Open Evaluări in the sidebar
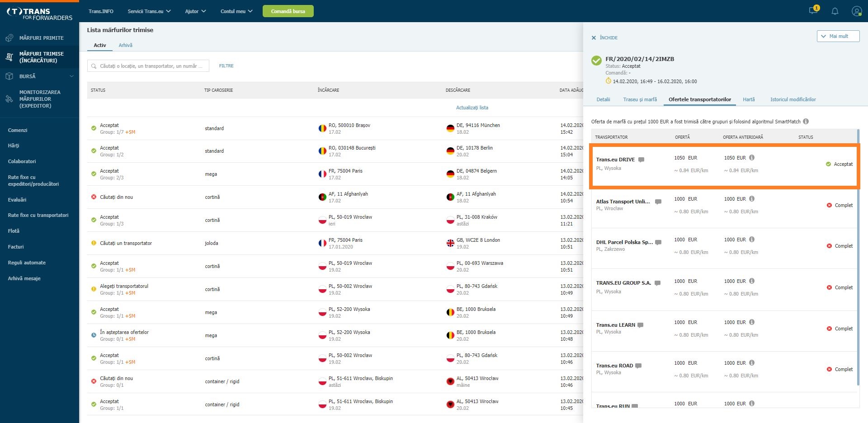This screenshot has width=868, height=423. [17, 200]
